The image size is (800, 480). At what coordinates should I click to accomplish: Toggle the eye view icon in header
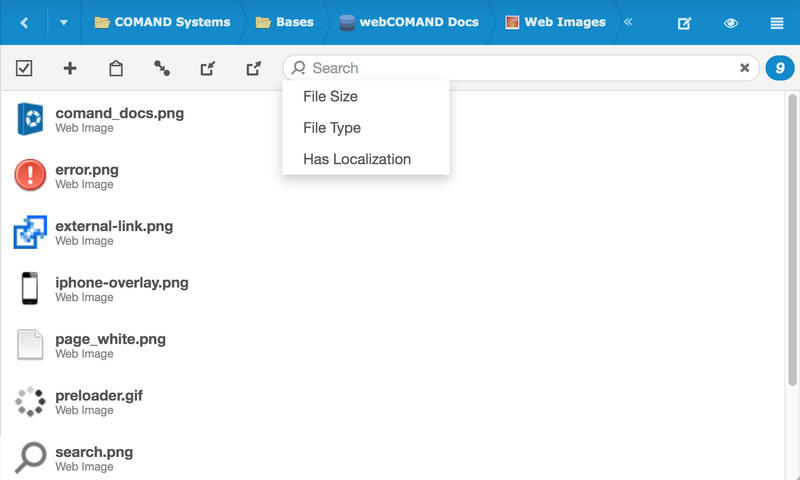point(731,23)
